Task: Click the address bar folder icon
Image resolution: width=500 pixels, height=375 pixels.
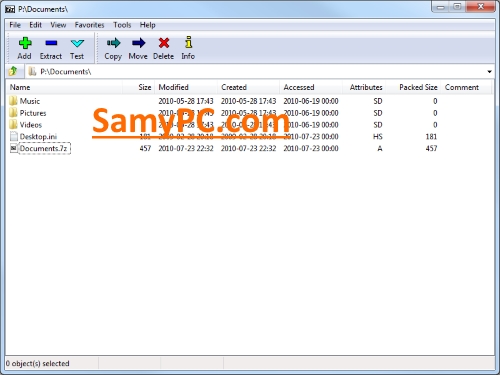Action: [x=32, y=71]
